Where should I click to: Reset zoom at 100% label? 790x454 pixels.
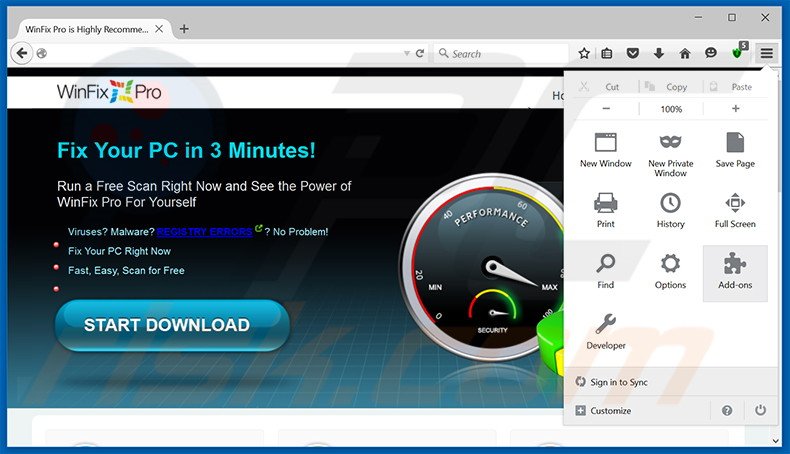point(671,109)
